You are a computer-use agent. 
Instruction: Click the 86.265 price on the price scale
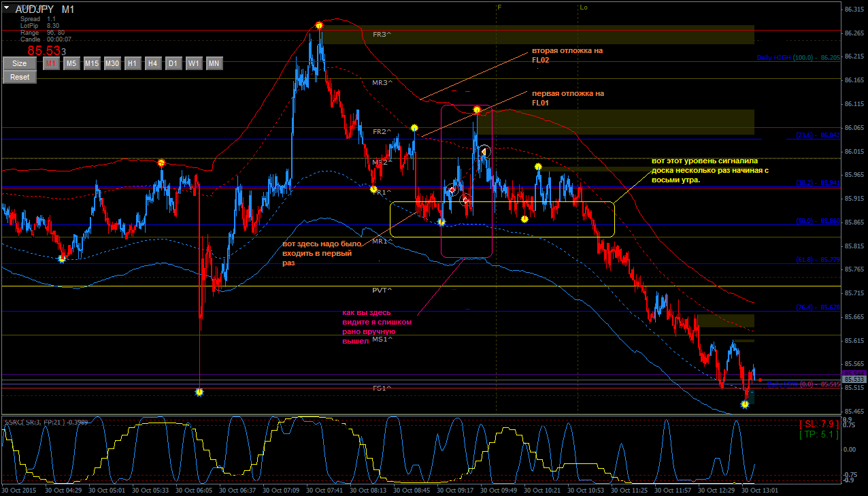pyautogui.click(x=854, y=33)
